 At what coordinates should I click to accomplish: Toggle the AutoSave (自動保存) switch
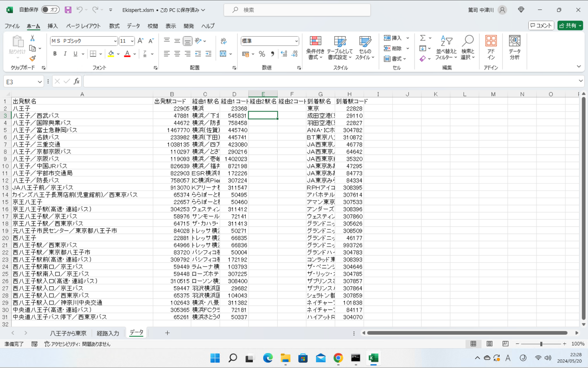[x=50, y=10]
